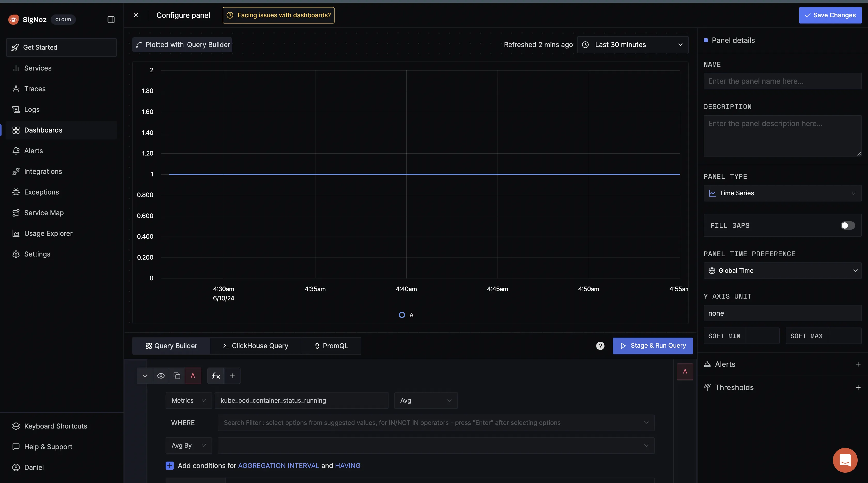Click the Service Map icon
The image size is (868, 483).
(16, 213)
